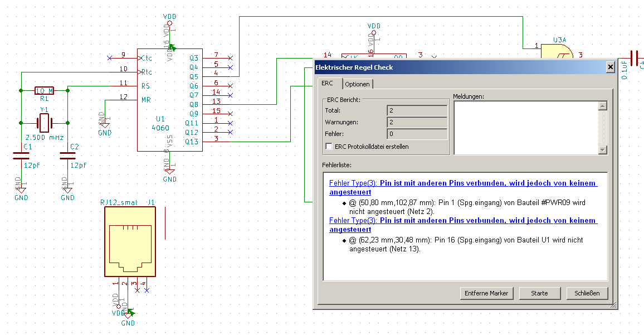
Task: Select the R1 10 M resistor symbol
Action: pyautogui.click(x=45, y=90)
